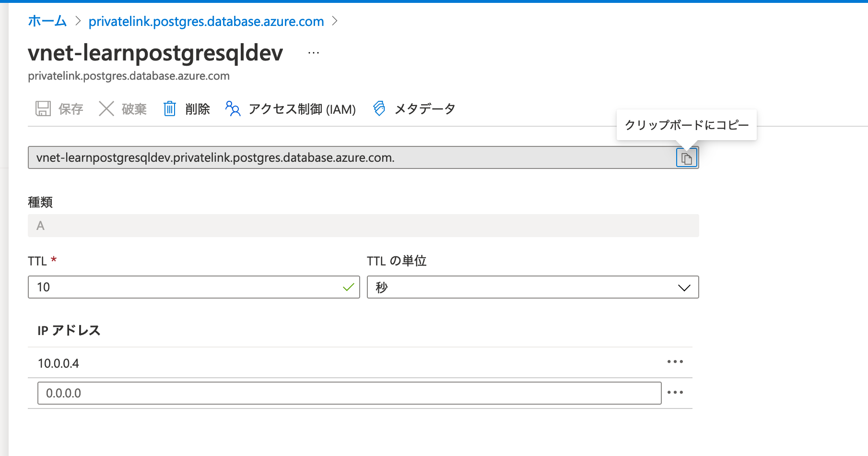Click the save (保存) floppy disk icon

43,109
